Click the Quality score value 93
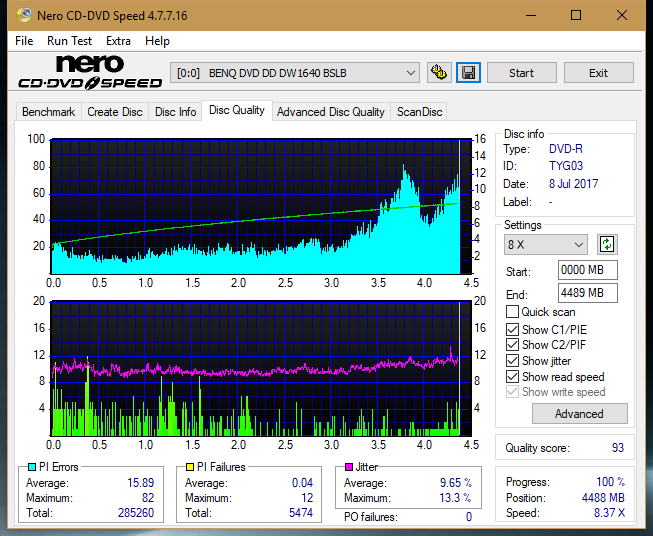Image resolution: width=653 pixels, height=536 pixels. (x=618, y=448)
